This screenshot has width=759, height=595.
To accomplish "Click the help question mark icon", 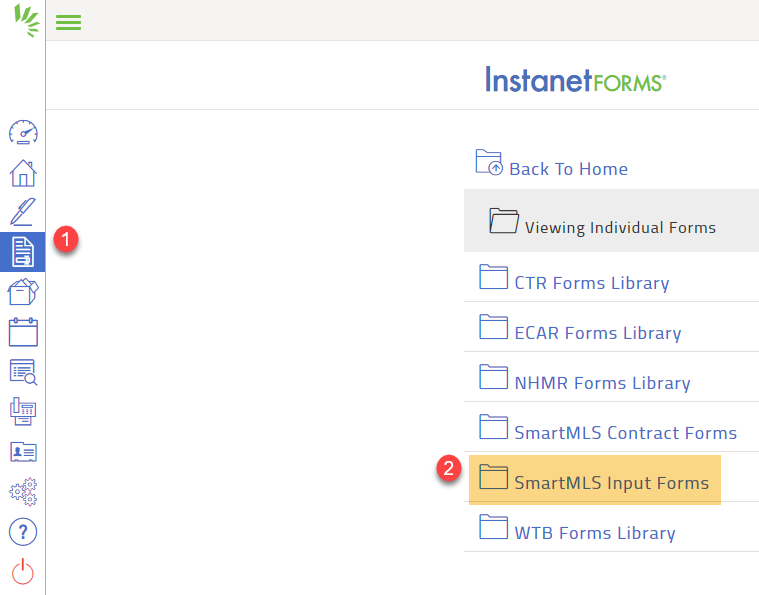I will click(22, 532).
